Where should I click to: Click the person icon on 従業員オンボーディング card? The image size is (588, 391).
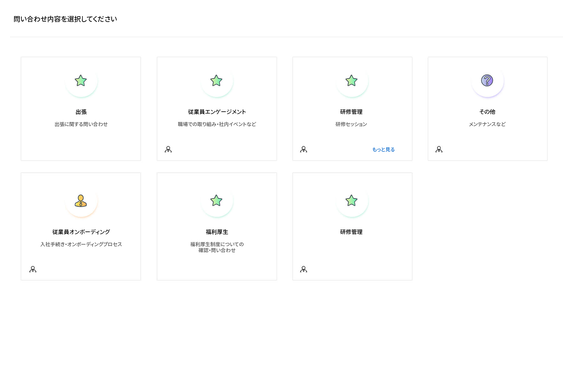[81, 201]
